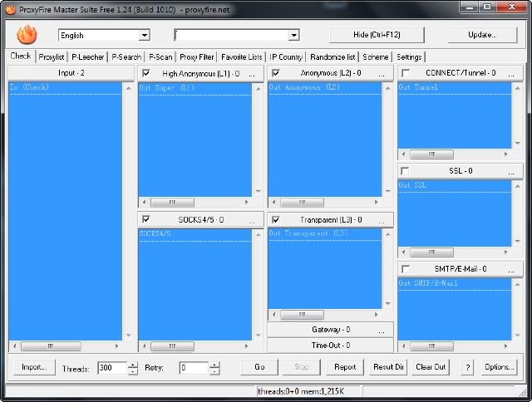
Task: Open the P-Scan tab
Action: click(x=160, y=57)
